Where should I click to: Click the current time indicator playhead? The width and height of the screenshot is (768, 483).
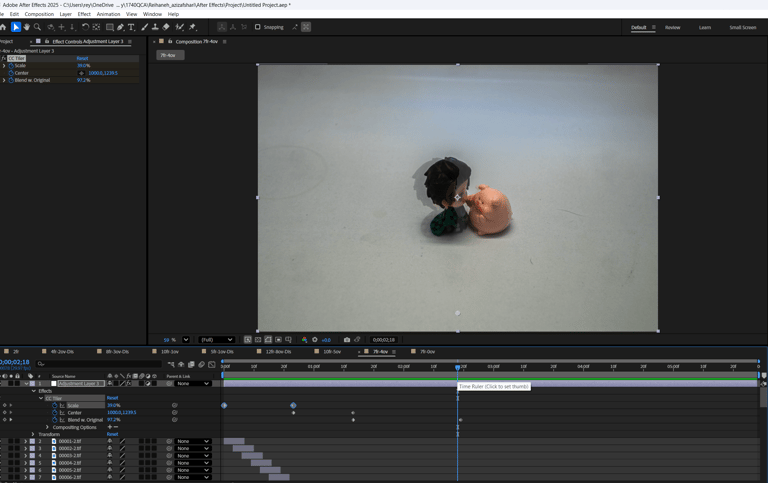pos(457,367)
